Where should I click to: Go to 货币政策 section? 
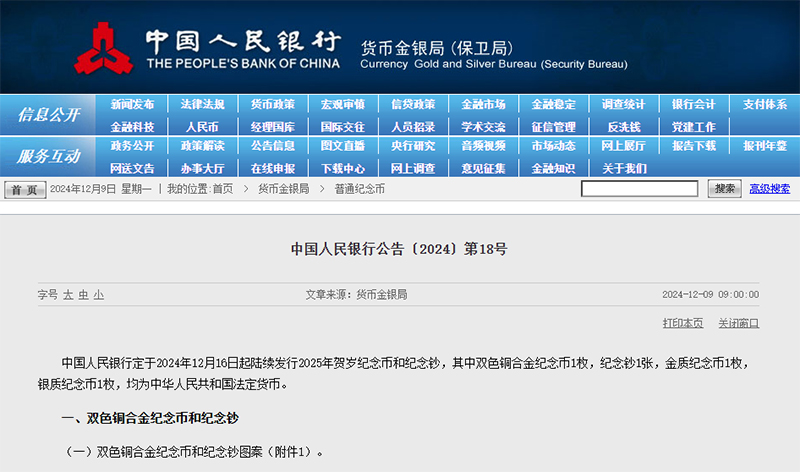[x=272, y=104]
